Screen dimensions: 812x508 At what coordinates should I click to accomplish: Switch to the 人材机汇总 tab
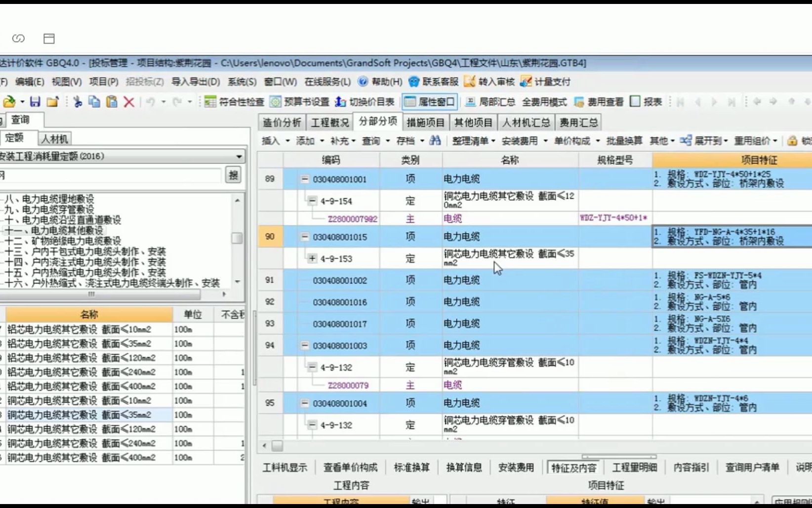click(527, 123)
